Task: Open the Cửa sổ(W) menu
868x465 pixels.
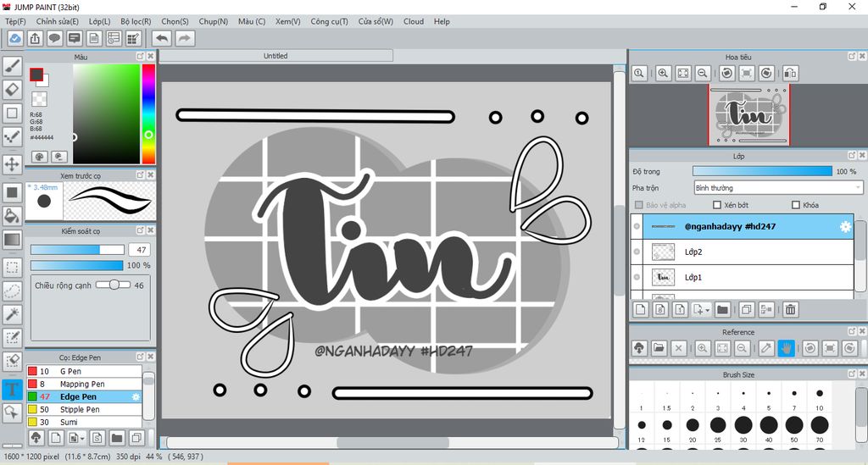Action: 376,21
